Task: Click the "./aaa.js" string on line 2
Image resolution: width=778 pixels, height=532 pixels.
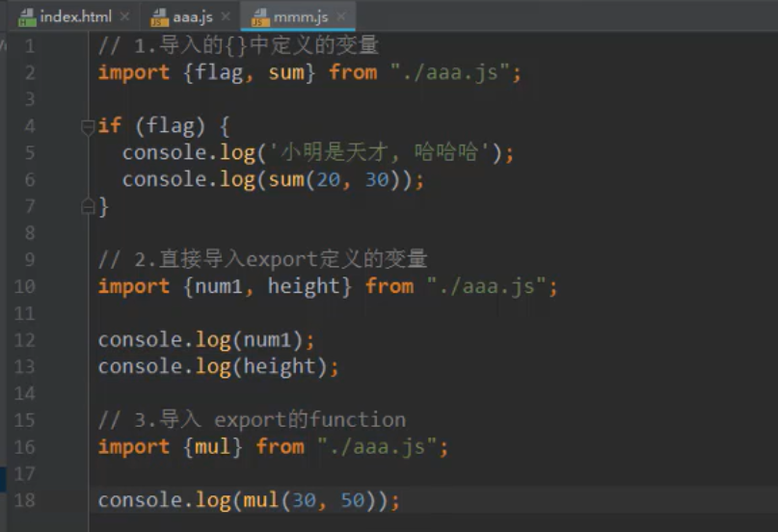Action: tap(449, 73)
